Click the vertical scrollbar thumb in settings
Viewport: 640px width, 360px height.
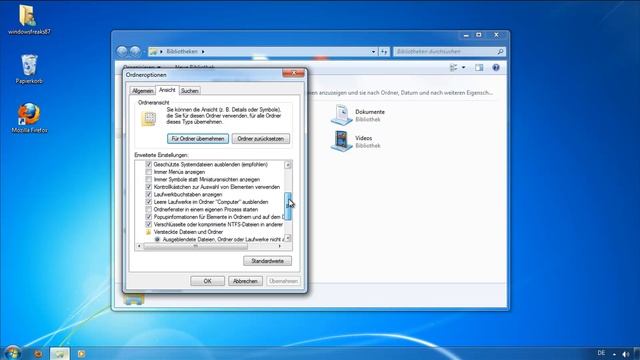coord(288,206)
